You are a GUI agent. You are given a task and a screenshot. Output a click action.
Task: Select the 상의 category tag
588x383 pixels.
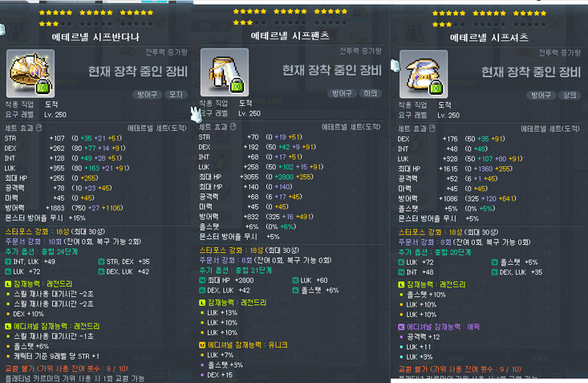pyautogui.click(x=569, y=96)
